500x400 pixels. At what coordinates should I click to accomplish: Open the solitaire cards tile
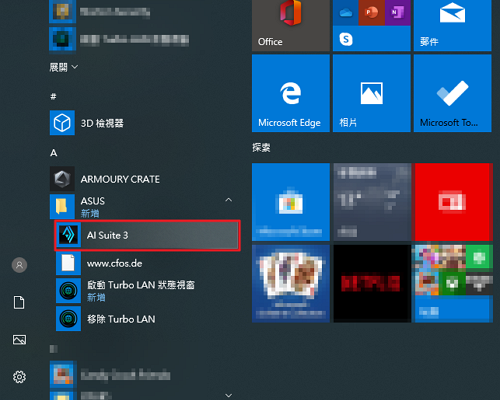coord(291,284)
